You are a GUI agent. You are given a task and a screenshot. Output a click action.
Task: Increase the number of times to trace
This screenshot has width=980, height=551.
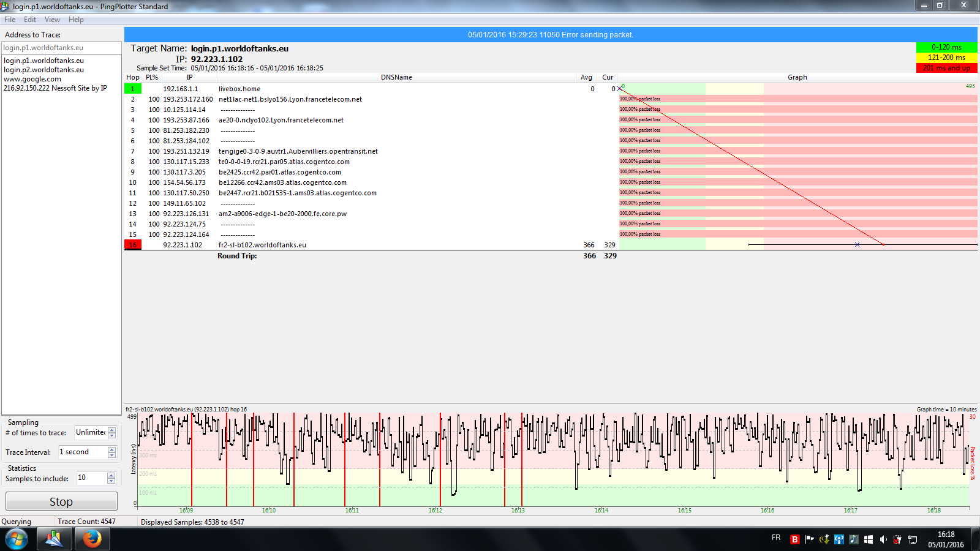pyautogui.click(x=111, y=430)
